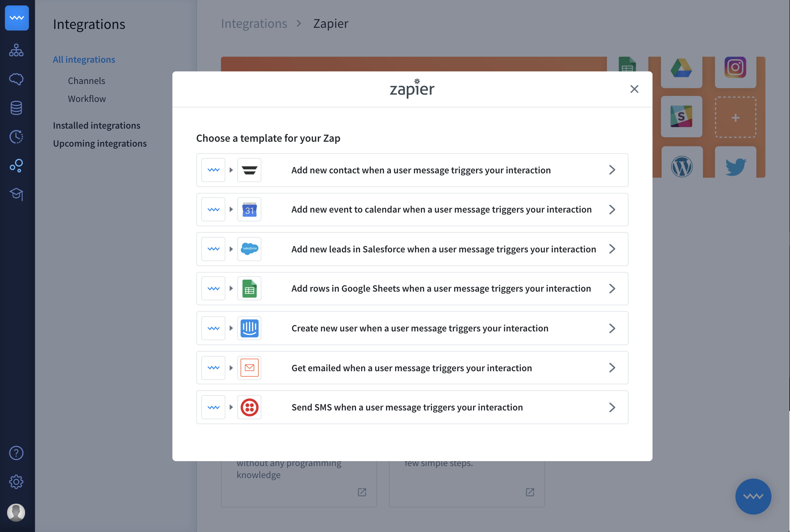Select the Twitter integration icon

(x=736, y=166)
